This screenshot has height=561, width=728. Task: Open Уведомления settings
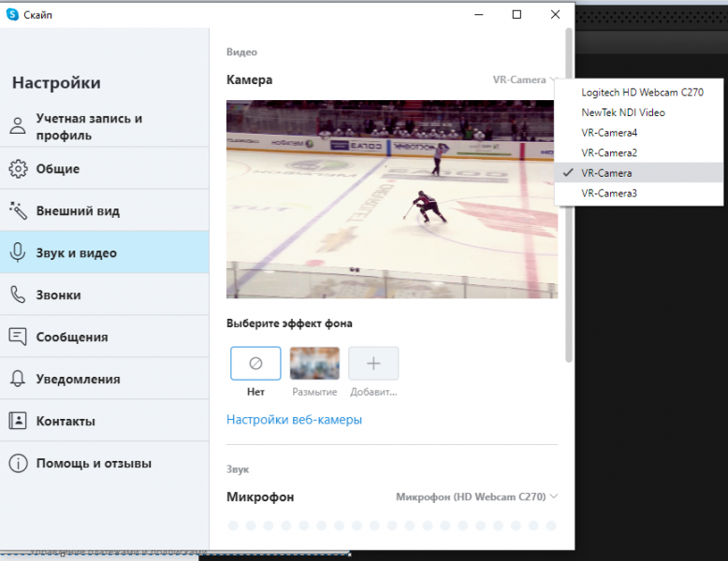click(105, 379)
